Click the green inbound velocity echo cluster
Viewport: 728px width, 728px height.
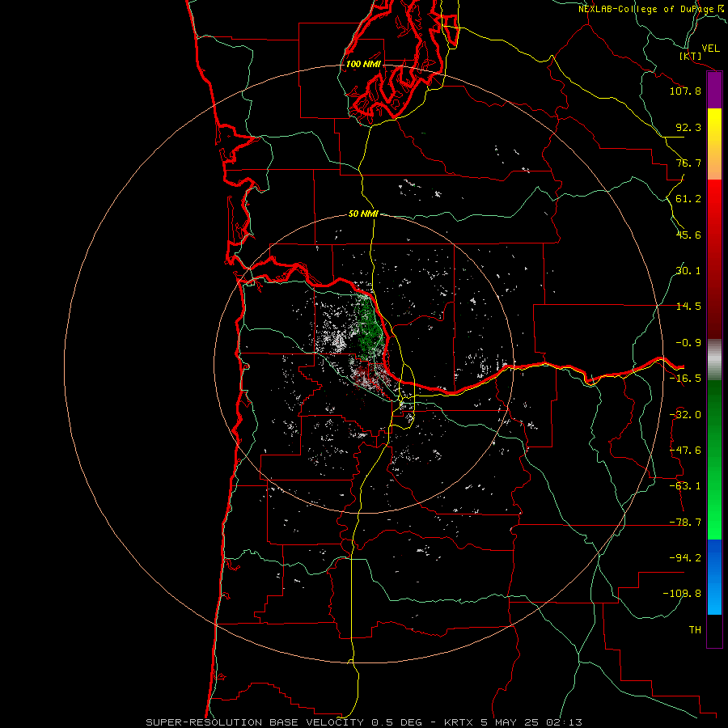(x=368, y=328)
